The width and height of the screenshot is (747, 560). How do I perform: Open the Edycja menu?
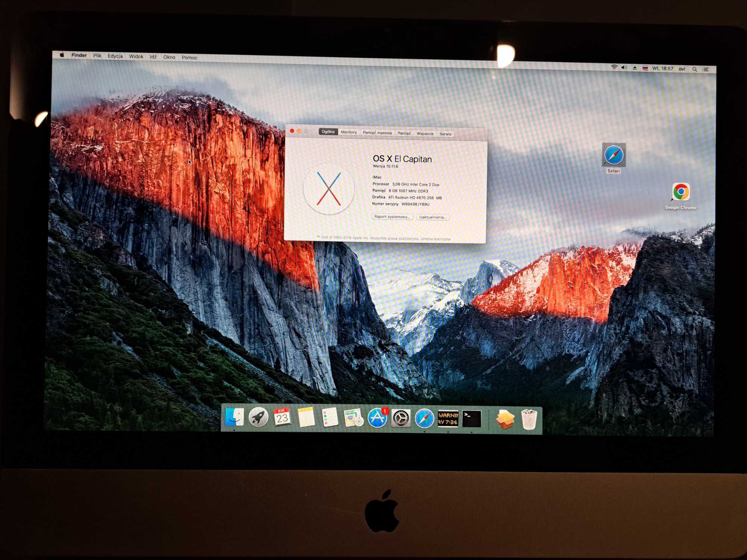coord(115,56)
